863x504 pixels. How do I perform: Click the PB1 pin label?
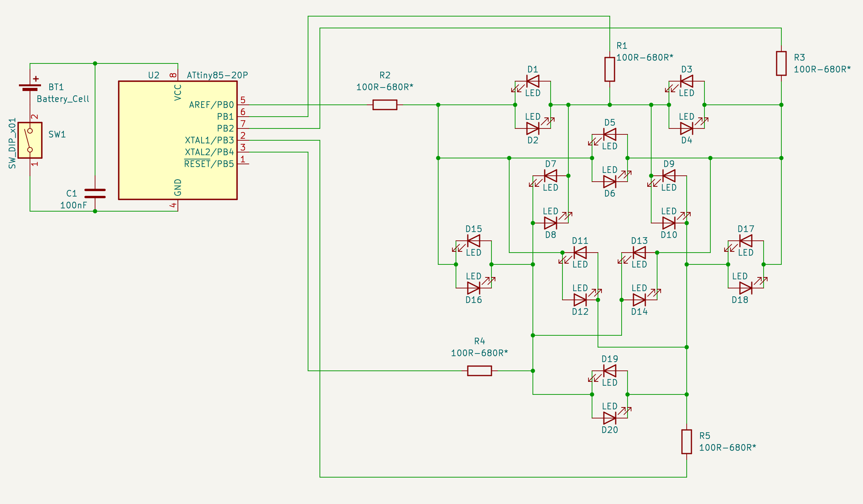(226, 117)
